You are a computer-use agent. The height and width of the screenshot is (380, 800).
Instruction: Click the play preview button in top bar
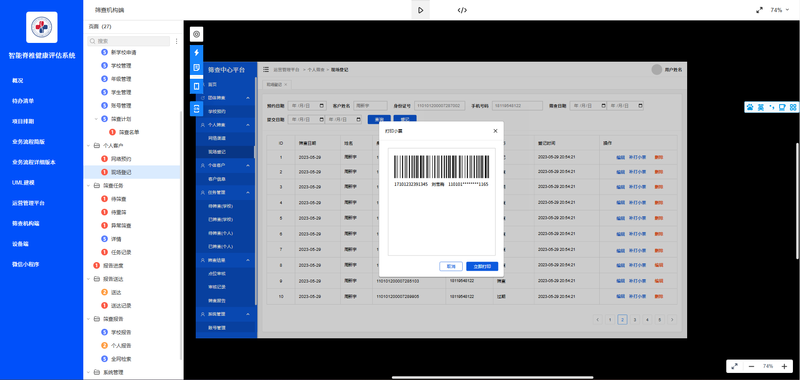tap(420, 10)
